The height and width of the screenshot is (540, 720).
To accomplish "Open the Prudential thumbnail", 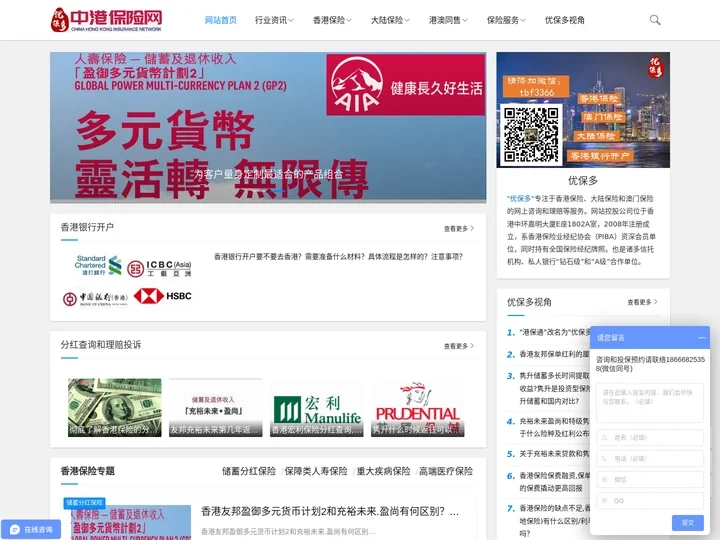I will 418,407.
